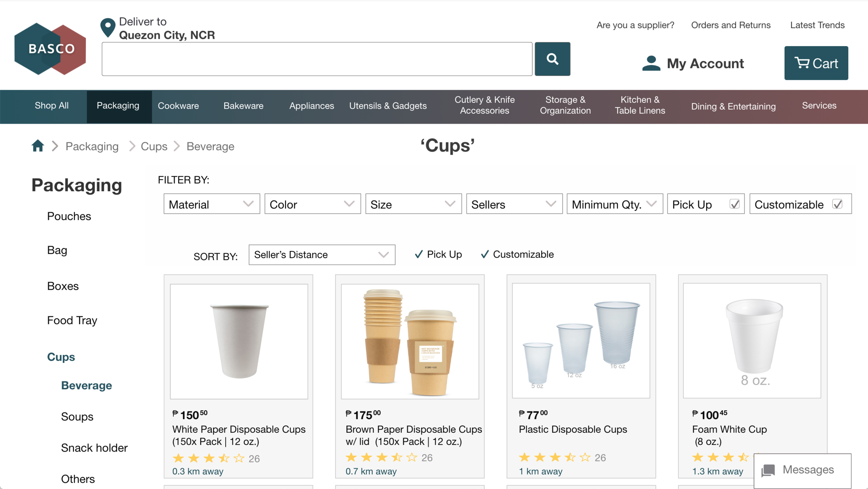
Task: Click the fourth star on Plastic Disposable Cups rating
Action: (570, 457)
